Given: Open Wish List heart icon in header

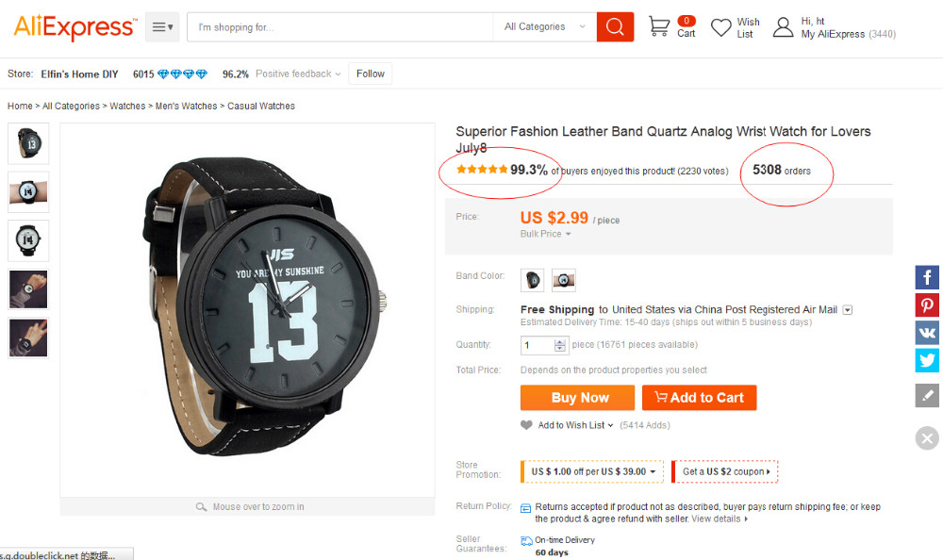Looking at the screenshot, I should click(721, 27).
